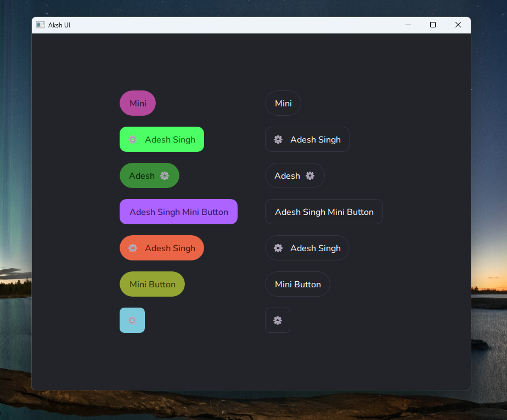Click the Aksh UI app icon in title bar
The image size is (507, 420).
pos(40,25)
